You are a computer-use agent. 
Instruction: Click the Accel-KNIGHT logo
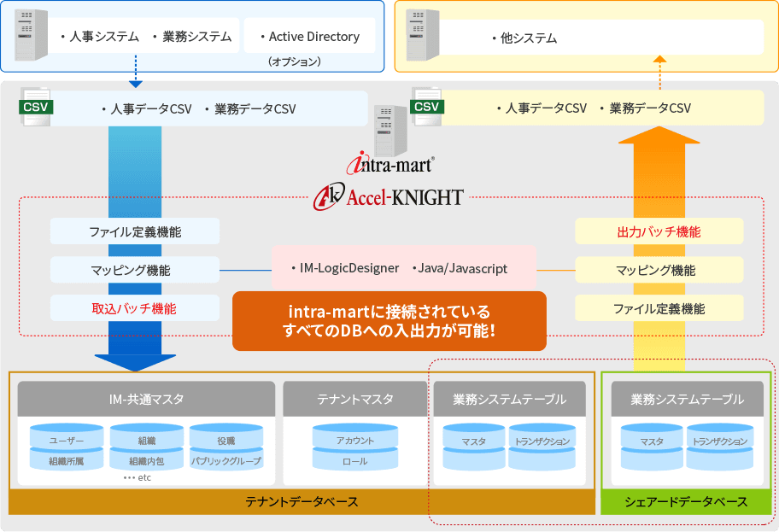pos(389,196)
